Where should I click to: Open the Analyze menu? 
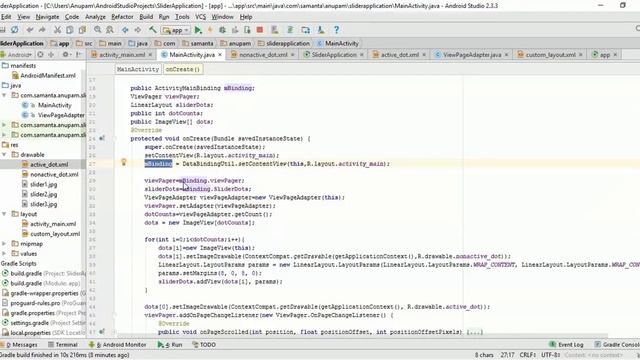pyautogui.click(x=95, y=17)
